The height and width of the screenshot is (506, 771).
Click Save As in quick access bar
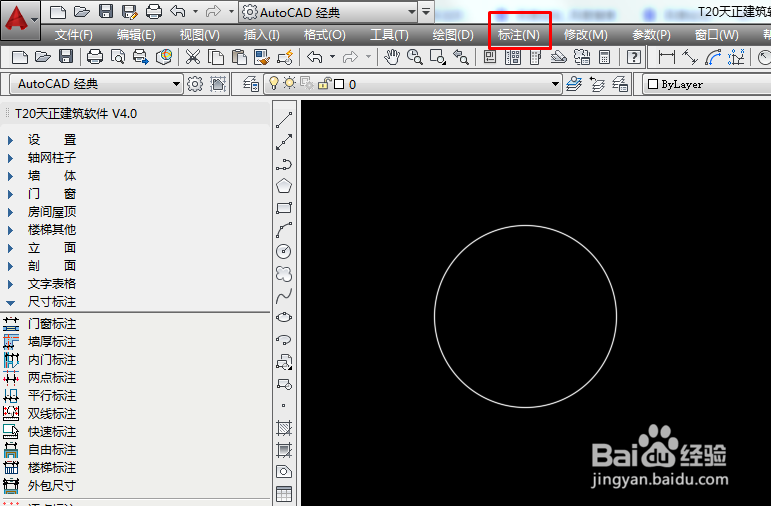tap(129, 12)
